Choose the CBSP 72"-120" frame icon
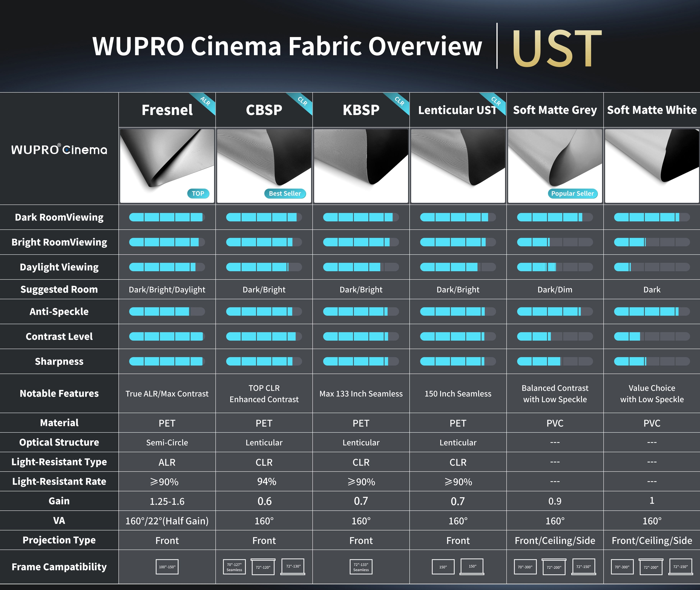The image size is (700, 590). point(263,567)
